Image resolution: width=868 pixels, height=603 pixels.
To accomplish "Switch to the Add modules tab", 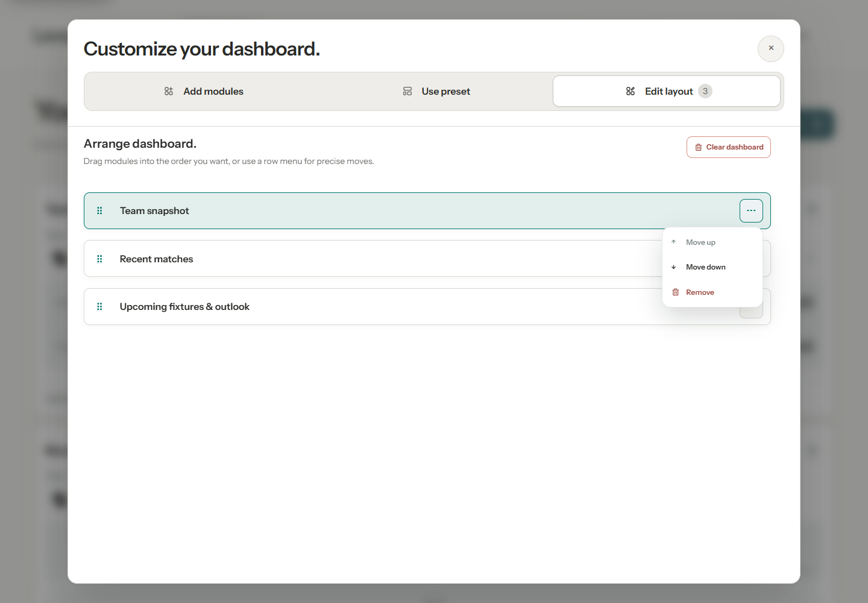I will tap(204, 91).
